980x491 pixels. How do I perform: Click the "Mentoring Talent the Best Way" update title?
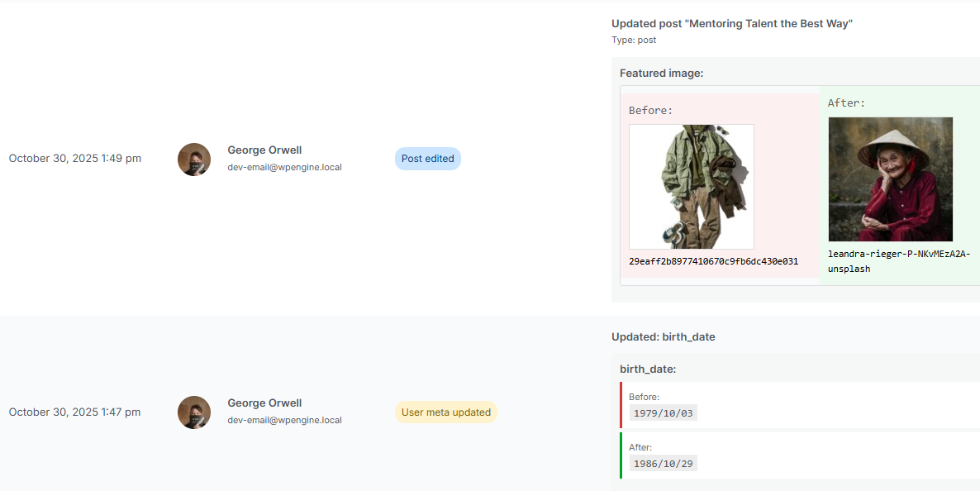[731, 24]
